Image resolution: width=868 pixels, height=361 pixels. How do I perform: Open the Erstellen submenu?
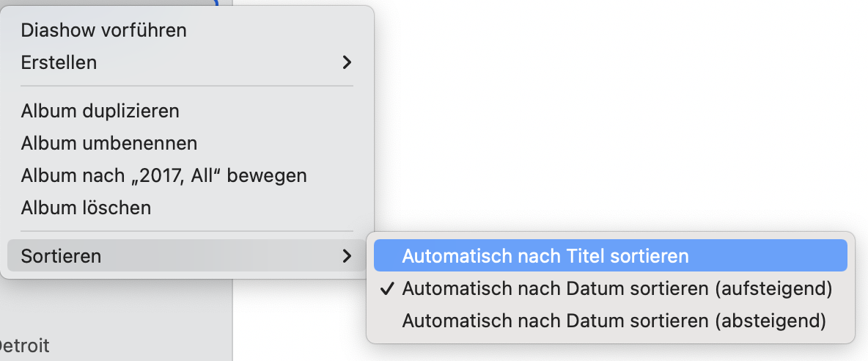(x=59, y=63)
